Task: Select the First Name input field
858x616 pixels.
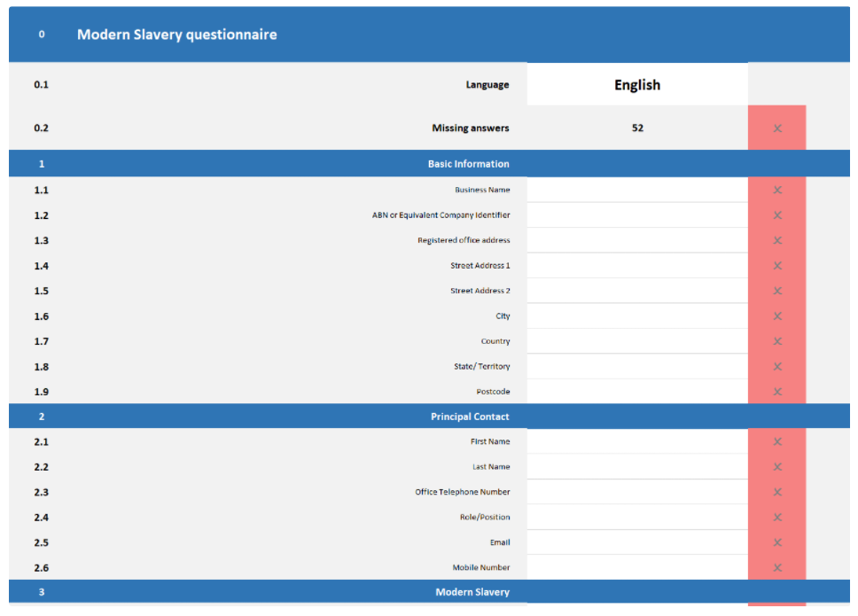Action: [x=637, y=441]
